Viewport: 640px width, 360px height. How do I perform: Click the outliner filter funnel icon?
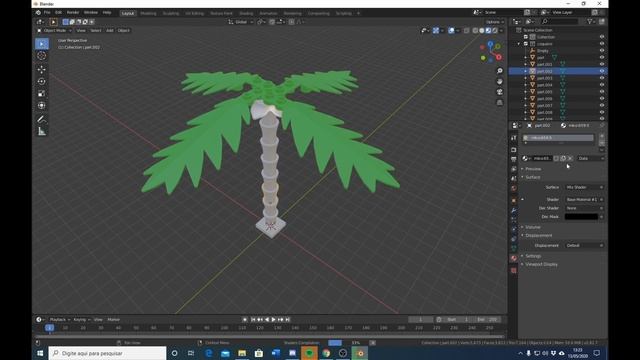[590, 21]
